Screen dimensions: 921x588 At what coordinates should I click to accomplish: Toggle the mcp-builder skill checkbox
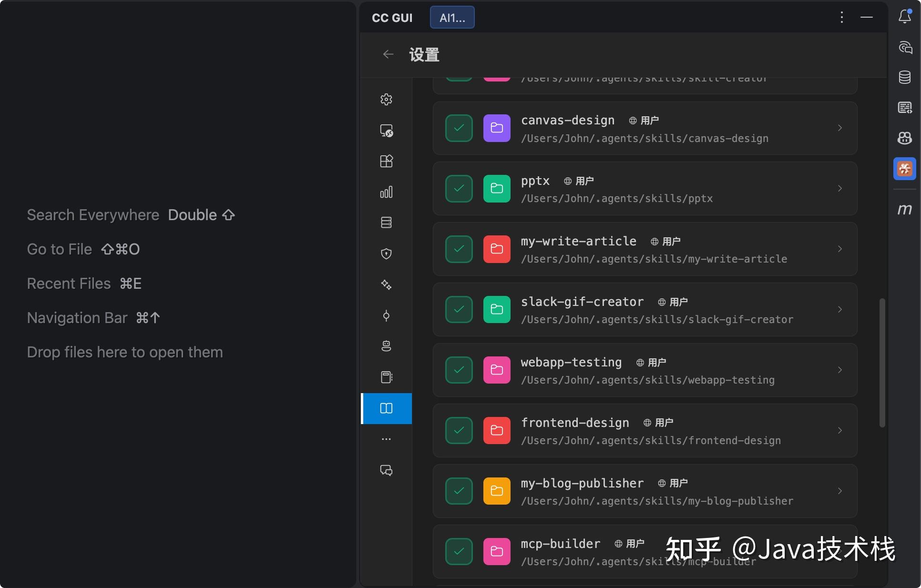tap(459, 551)
